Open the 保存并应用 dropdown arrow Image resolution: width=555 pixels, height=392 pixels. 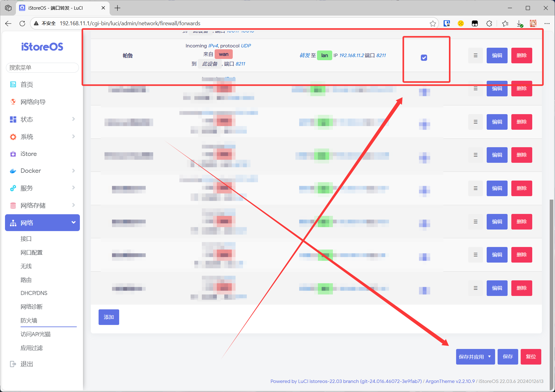point(489,356)
